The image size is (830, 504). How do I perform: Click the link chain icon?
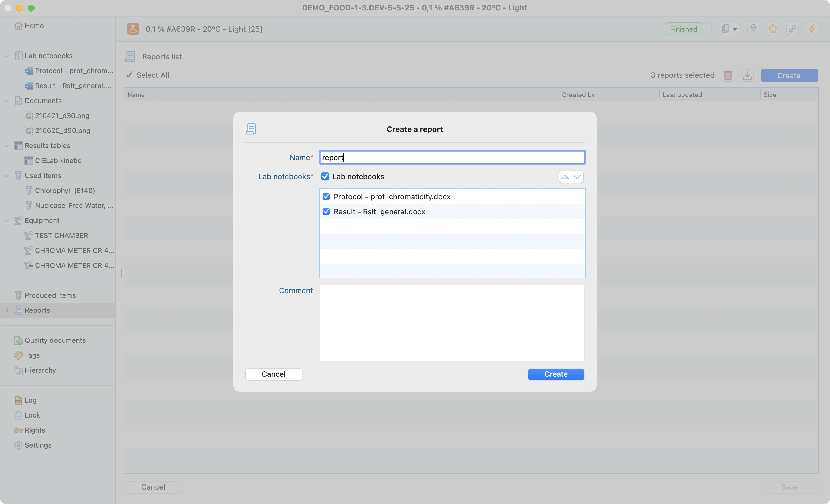pyautogui.click(x=792, y=29)
